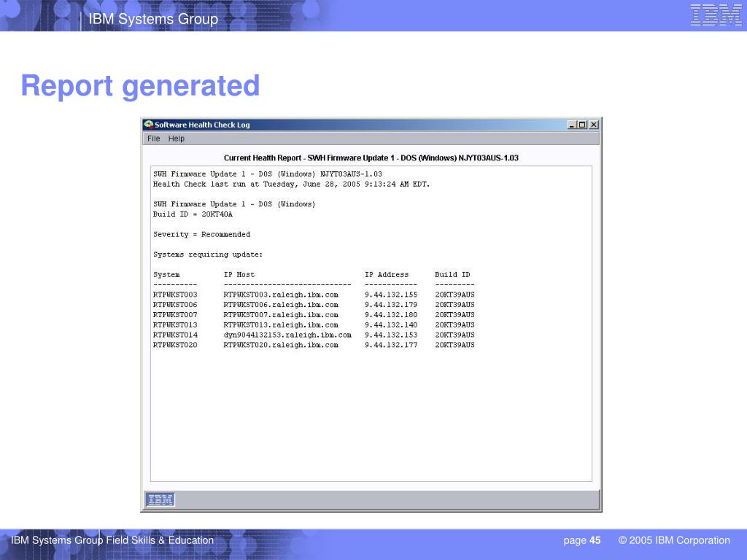Select System cell 'RTPWKST013'
The image size is (747, 560).
click(175, 325)
